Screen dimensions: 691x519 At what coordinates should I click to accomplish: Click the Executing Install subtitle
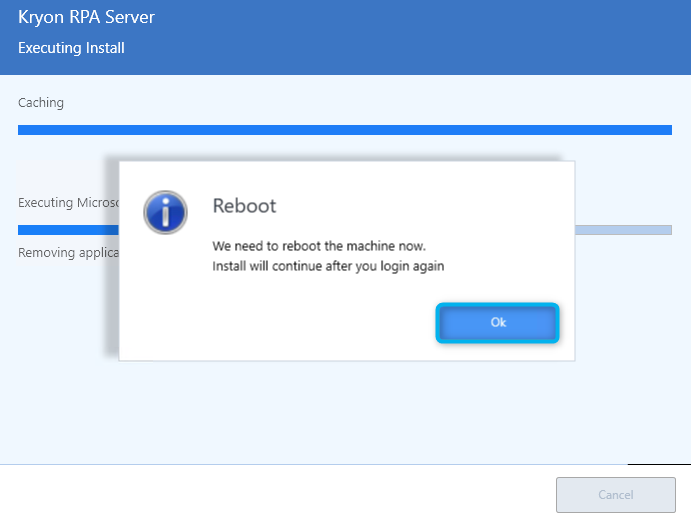pyautogui.click(x=71, y=48)
